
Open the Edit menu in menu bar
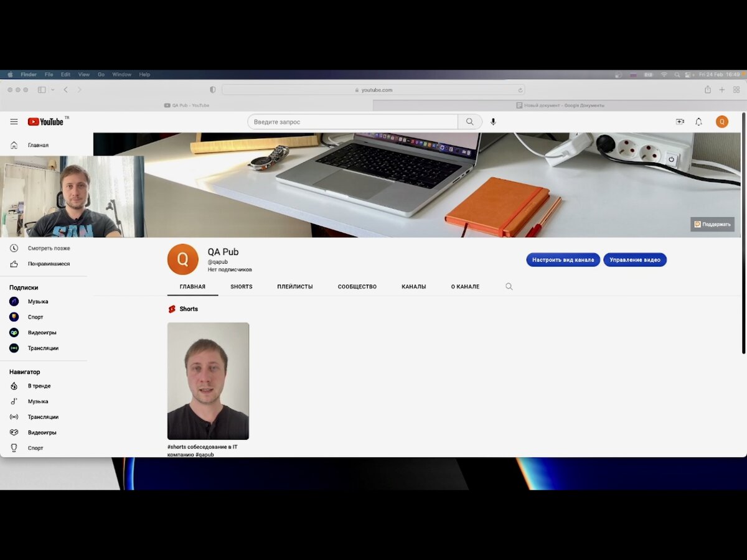point(65,75)
